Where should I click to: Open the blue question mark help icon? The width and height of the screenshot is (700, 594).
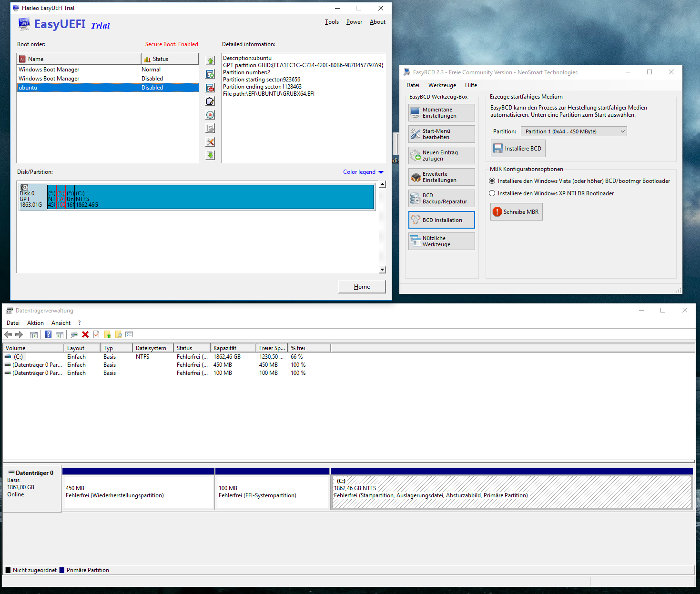tap(48, 334)
